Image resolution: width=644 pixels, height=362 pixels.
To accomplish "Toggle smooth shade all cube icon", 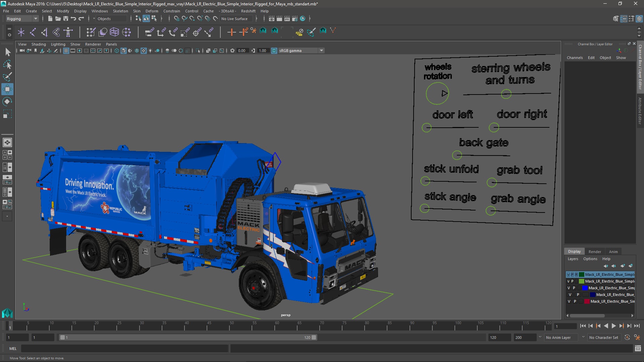I will click(x=123, y=51).
